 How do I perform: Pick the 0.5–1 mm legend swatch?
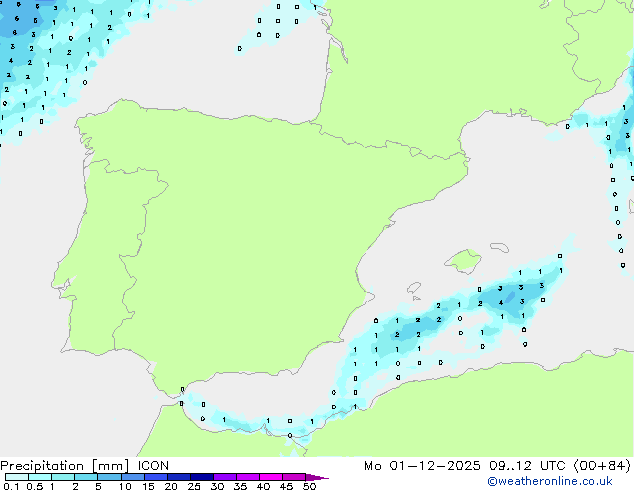(x=40, y=477)
